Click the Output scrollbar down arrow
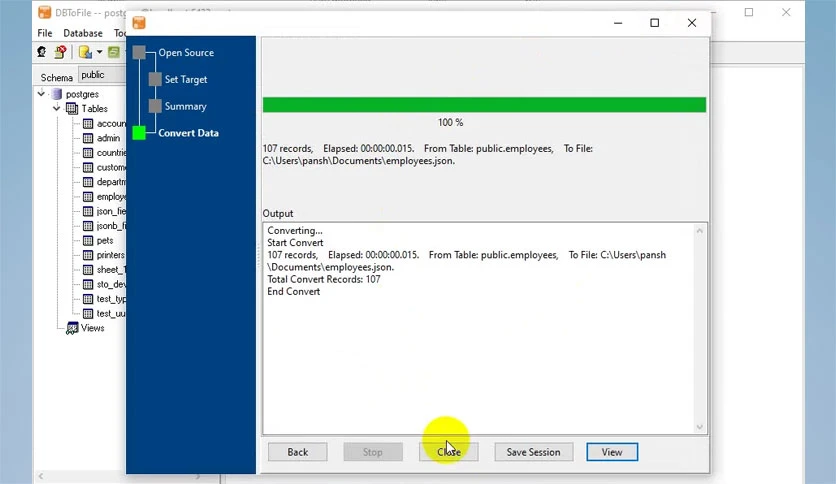The width and height of the screenshot is (836, 484). point(700,427)
